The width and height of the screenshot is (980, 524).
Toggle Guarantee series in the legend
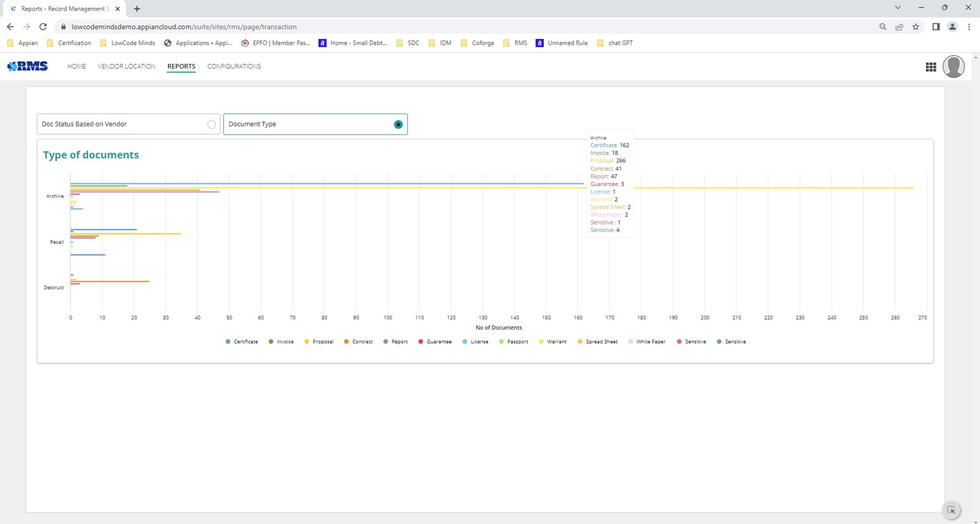435,342
